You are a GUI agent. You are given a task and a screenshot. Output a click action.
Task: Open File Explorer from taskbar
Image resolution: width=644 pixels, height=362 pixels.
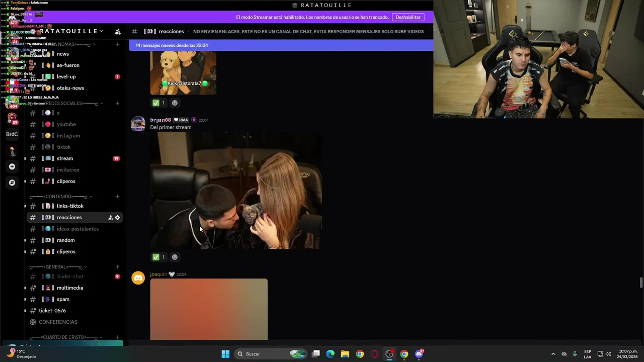pos(345,354)
